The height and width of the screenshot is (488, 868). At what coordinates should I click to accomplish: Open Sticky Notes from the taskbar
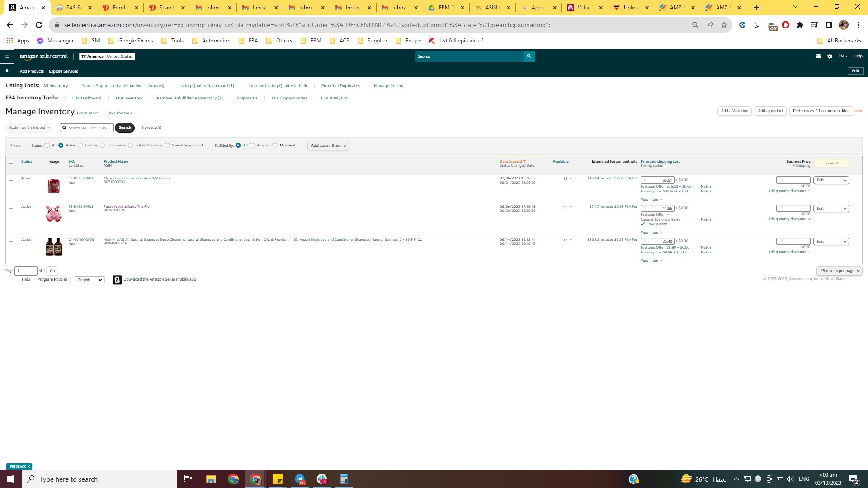click(278, 479)
